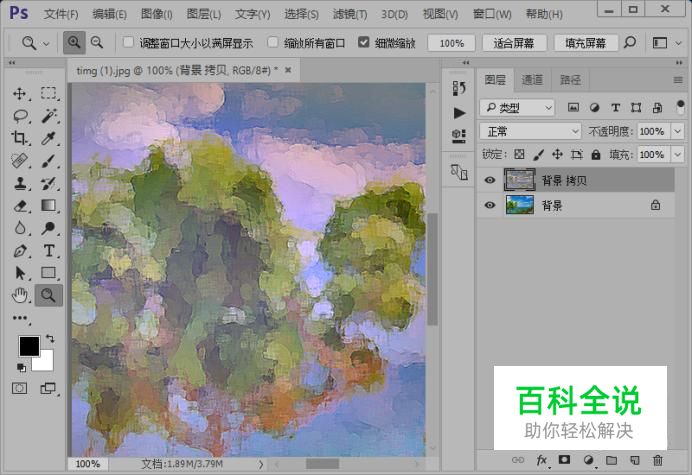Screen dimensions: 692x475
Task: Add a layer mask
Action: click(x=564, y=460)
